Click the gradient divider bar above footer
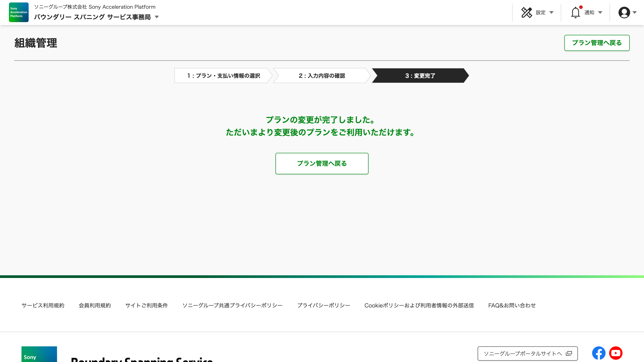The height and width of the screenshot is (362, 644). (322, 276)
